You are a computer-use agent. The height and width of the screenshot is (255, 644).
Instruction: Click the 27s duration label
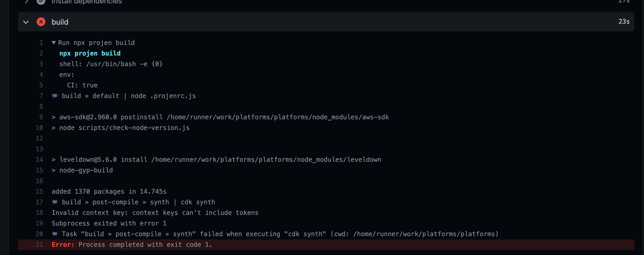623,1
